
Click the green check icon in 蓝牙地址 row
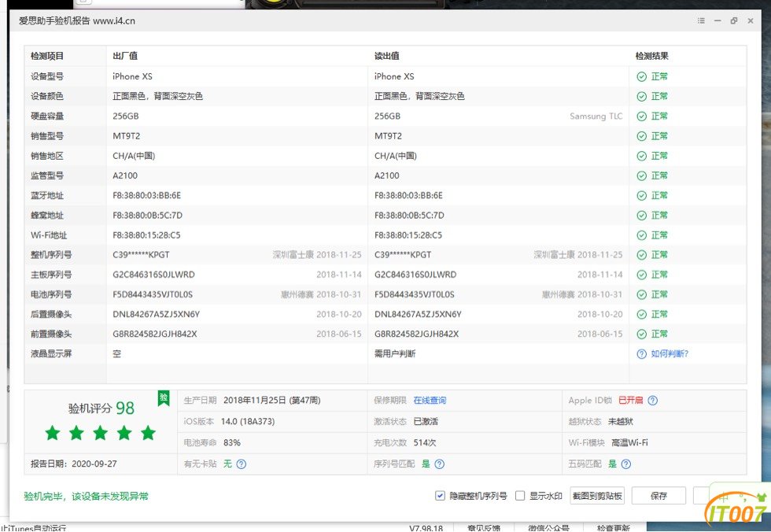point(642,196)
